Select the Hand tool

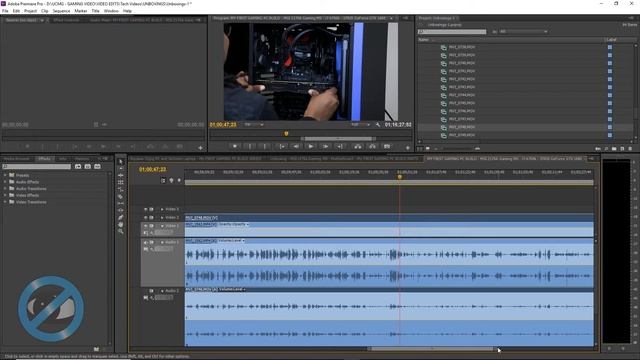point(120,224)
